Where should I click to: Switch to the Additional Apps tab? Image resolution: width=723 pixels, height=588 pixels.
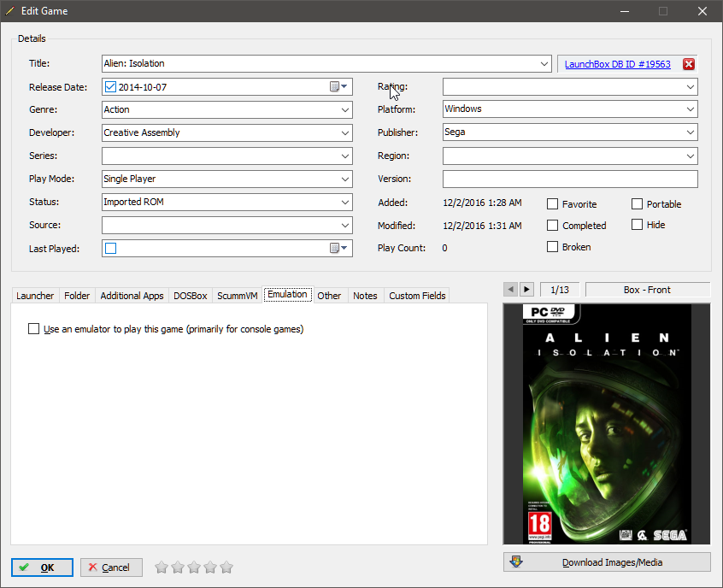point(132,296)
